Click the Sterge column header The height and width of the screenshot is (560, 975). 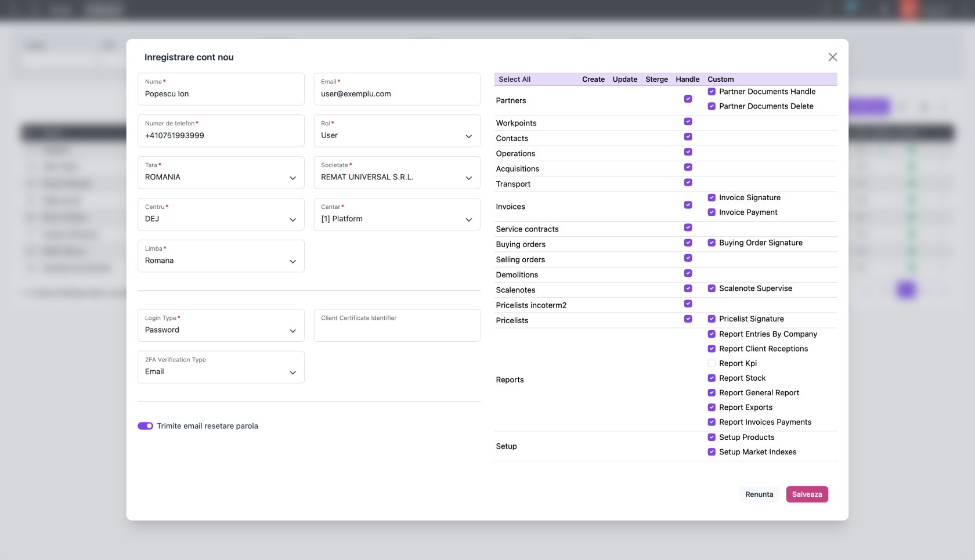(x=656, y=80)
